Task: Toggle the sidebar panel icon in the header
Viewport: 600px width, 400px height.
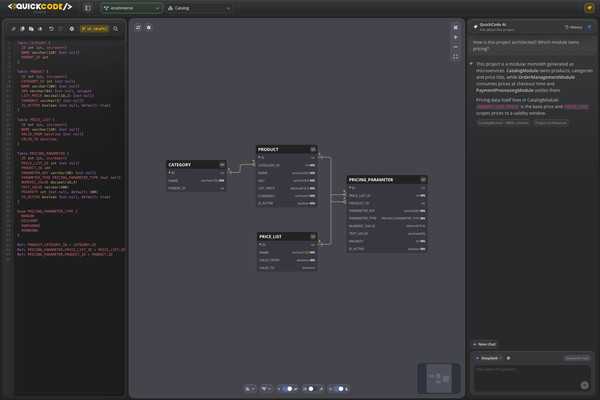Action: click(88, 8)
